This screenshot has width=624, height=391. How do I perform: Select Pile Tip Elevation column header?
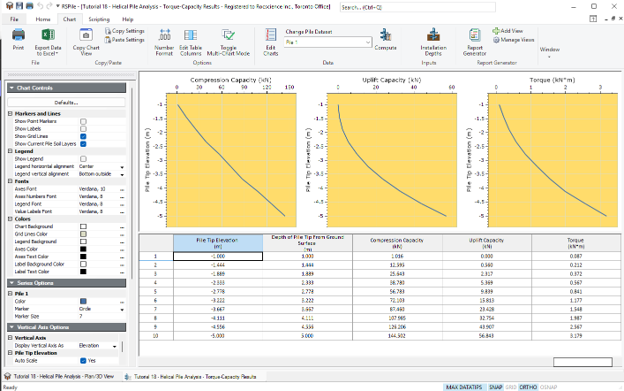pyautogui.click(x=218, y=243)
